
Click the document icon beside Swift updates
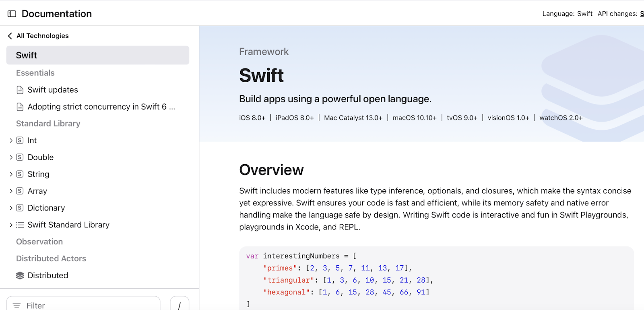[20, 90]
